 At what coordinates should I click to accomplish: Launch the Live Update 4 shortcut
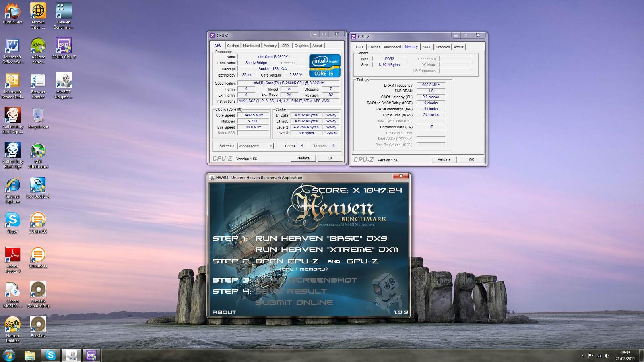38,188
